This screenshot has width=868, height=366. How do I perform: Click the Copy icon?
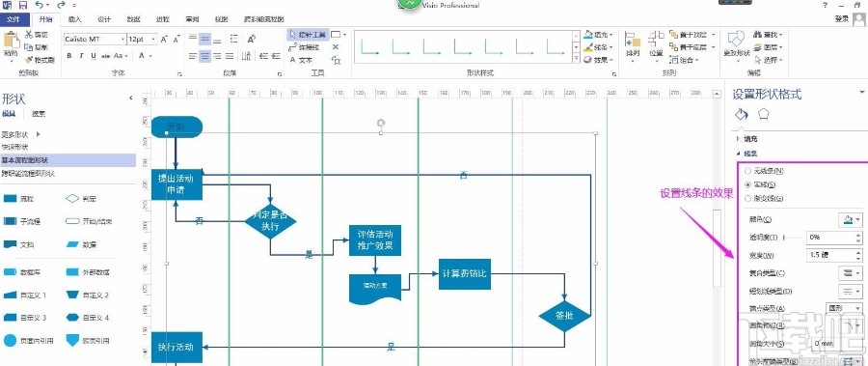[29, 47]
